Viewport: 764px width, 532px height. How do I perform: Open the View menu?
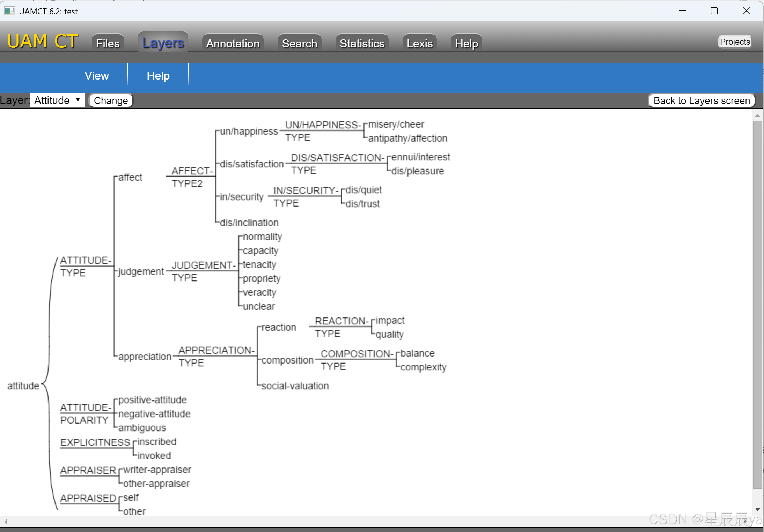coord(96,75)
